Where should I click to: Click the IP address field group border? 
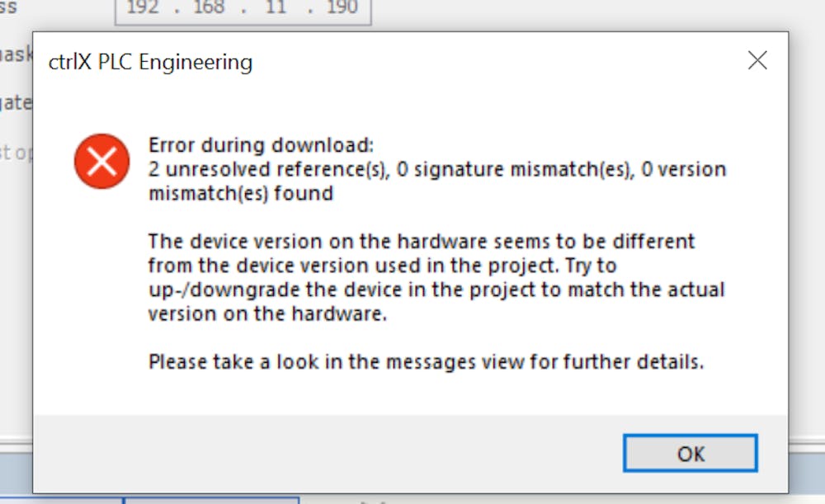(x=242, y=20)
